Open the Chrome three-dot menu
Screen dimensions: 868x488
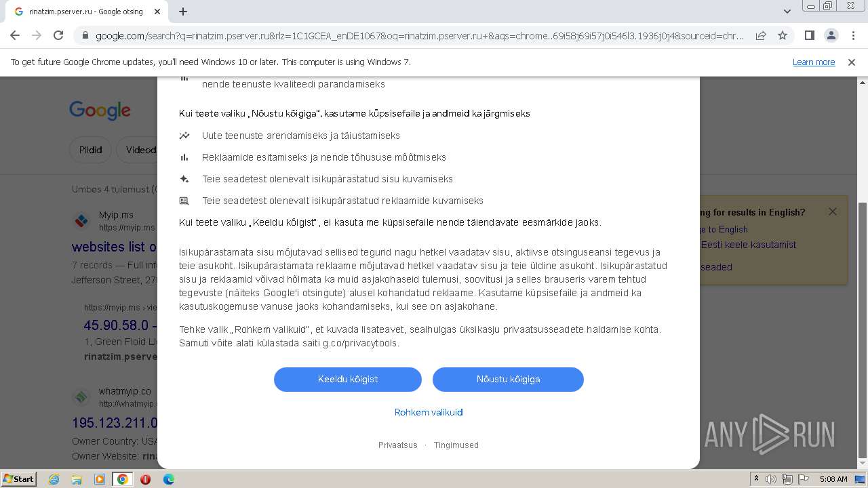pos(853,35)
